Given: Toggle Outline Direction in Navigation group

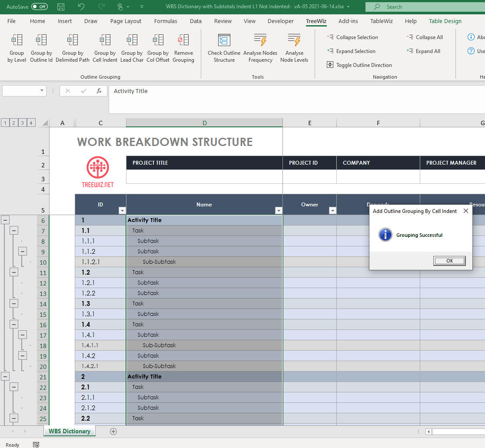Looking at the screenshot, I should pos(359,65).
